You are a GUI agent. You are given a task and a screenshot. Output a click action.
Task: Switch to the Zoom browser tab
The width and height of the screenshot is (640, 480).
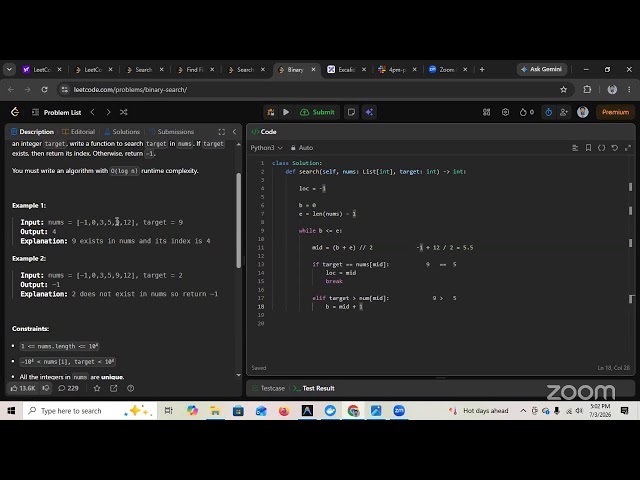(447, 70)
